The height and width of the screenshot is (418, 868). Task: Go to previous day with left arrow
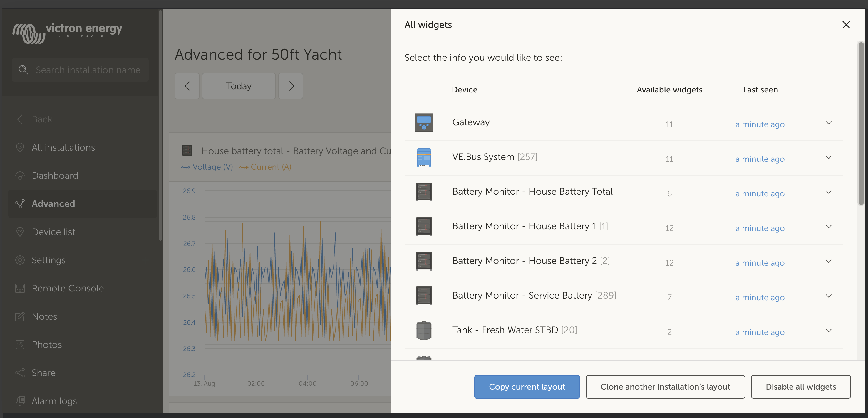[x=187, y=86]
